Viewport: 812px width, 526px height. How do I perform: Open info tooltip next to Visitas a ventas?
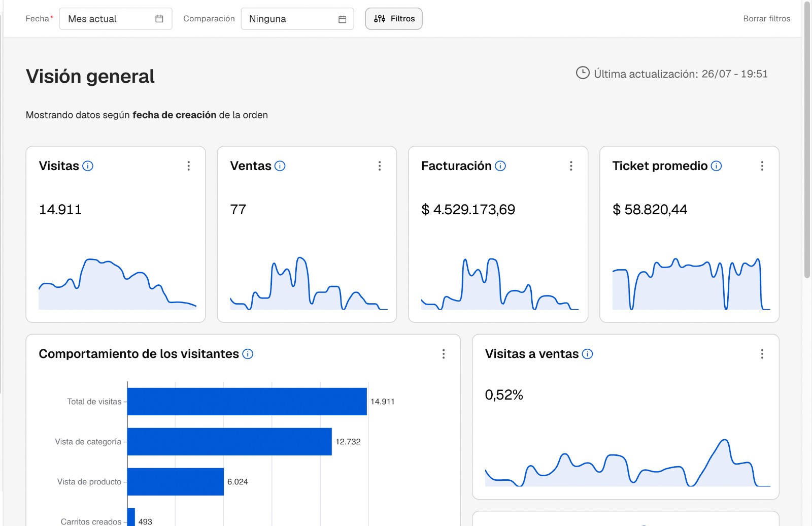587,354
